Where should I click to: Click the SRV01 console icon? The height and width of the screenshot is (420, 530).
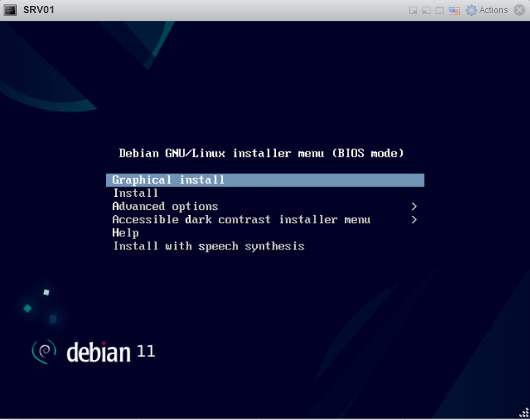11,10
